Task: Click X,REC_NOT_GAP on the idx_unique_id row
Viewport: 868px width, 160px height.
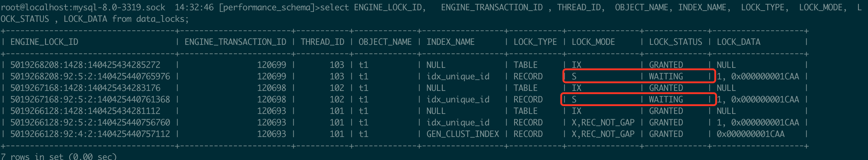Action: (x=603, y=122)
